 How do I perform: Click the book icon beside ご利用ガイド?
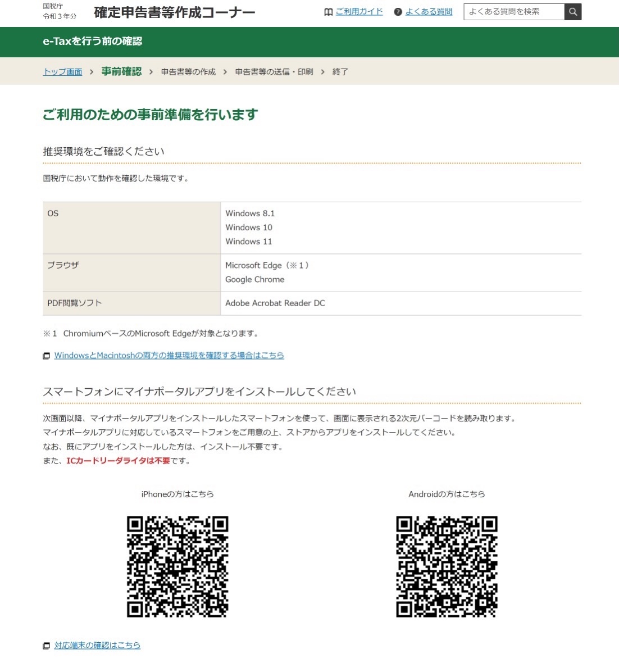pos(328,12)
